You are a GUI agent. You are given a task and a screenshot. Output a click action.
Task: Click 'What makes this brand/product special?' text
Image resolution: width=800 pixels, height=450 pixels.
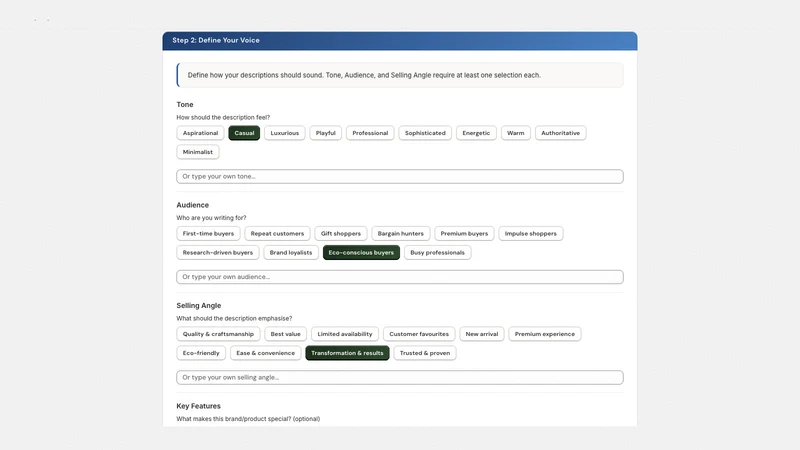coord(248,418)
